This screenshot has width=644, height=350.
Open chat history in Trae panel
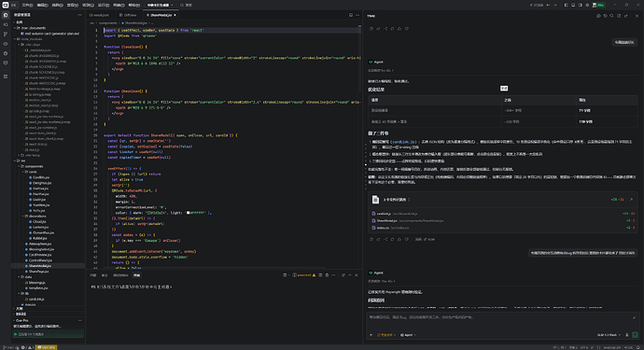click(605, 16)
